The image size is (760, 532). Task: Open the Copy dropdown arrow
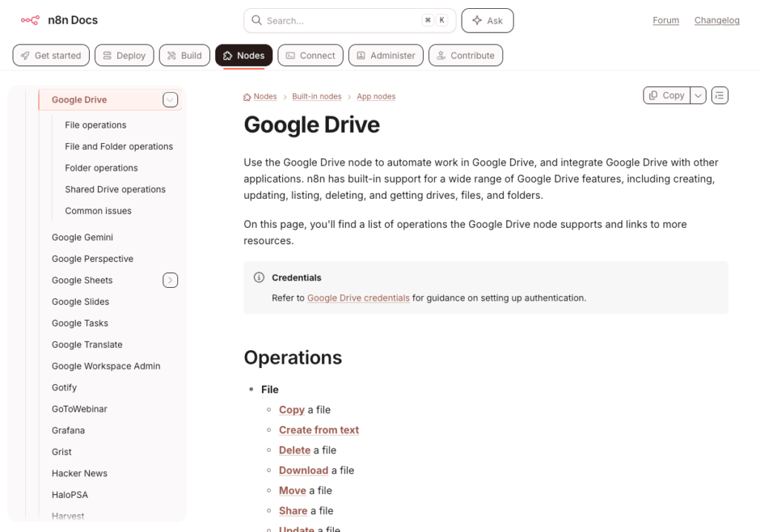pos(698,96)
